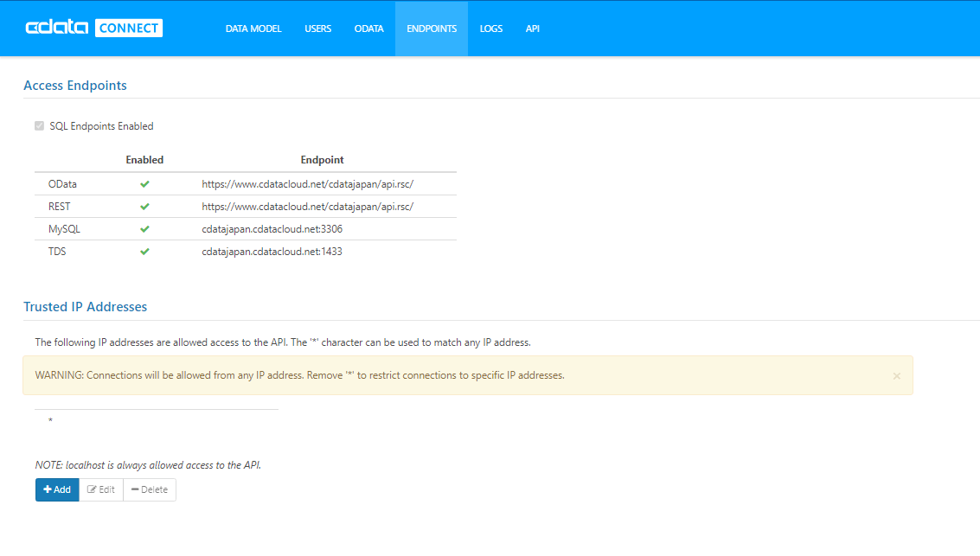Open the ODATA navigation item
The image size is (980, 556).
(368, 28)
